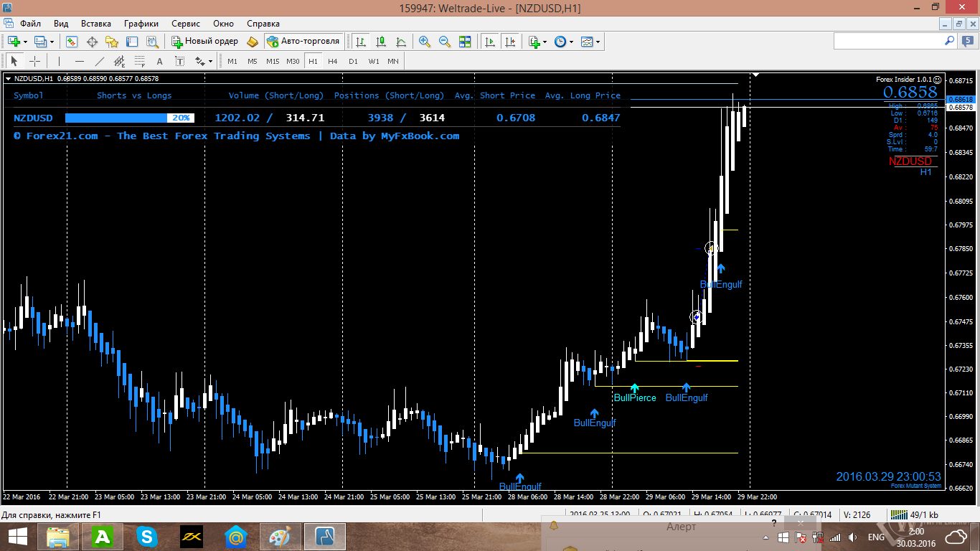The width and height of the screenshot is (980, 551).
Task: Select the text A tool
Action: [159, 61]
